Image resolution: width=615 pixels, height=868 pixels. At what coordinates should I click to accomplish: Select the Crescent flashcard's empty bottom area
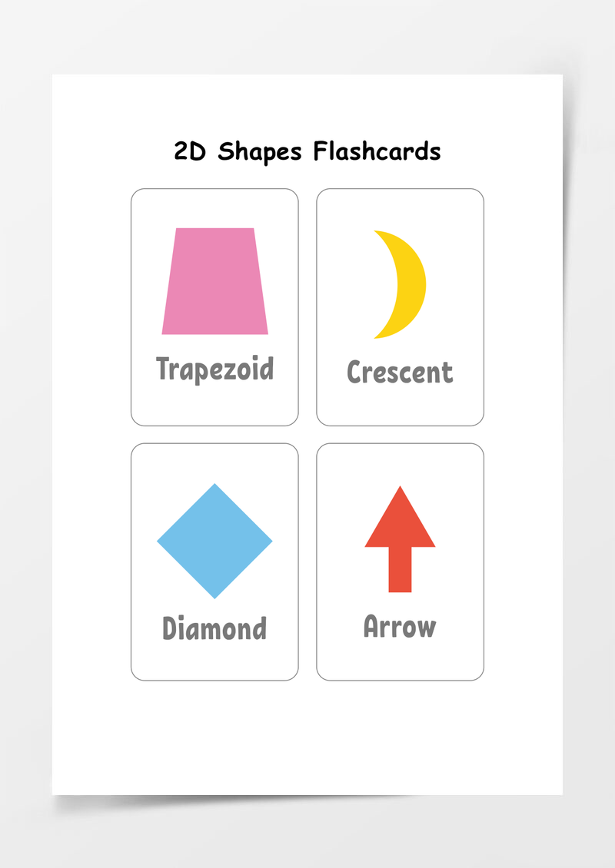coord(400,406)
